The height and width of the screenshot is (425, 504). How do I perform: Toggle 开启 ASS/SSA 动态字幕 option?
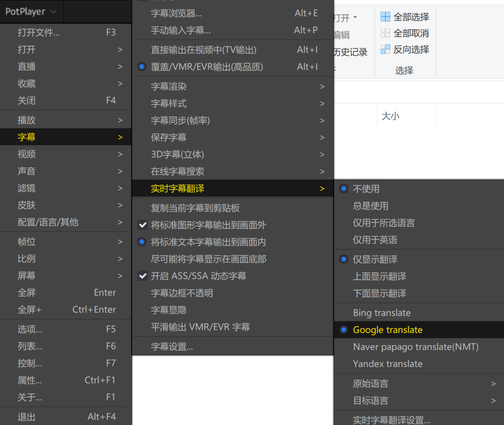[x=143, y=276]
